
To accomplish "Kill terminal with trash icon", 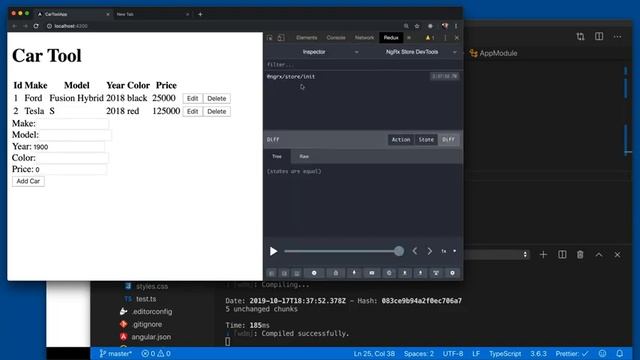I will click(580, 255).
